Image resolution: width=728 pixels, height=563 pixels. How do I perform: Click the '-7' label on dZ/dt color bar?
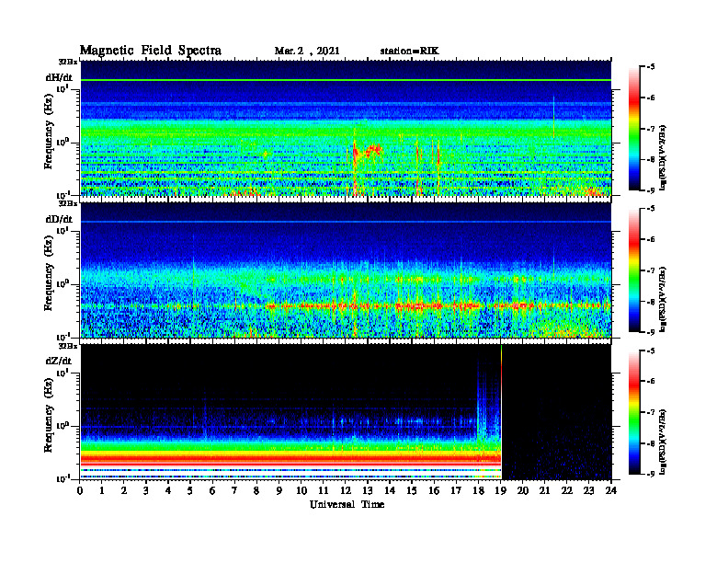tap(650, 412)
